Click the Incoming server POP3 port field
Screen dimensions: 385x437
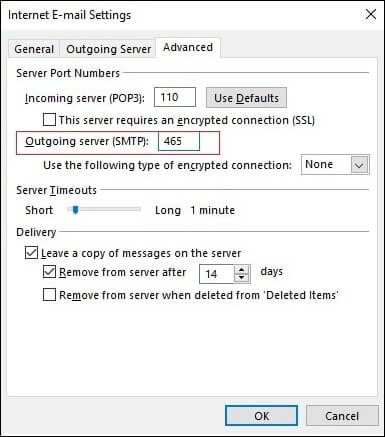[175, 97]
